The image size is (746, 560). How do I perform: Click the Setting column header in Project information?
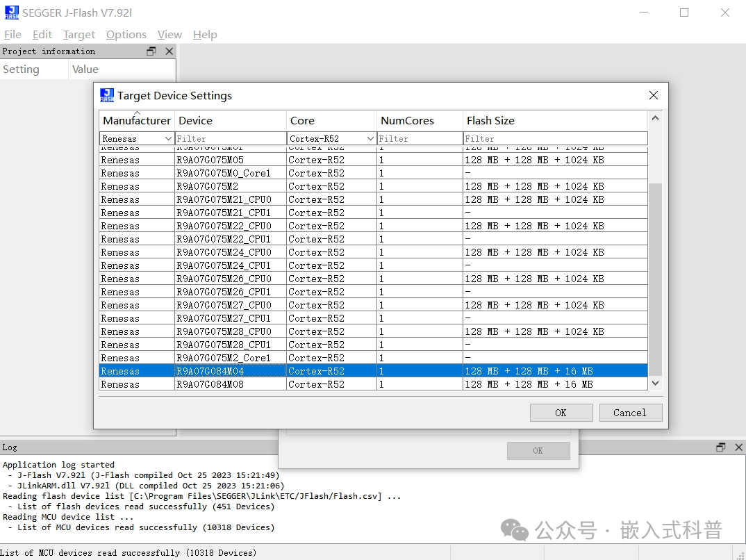tap(34, 69)
